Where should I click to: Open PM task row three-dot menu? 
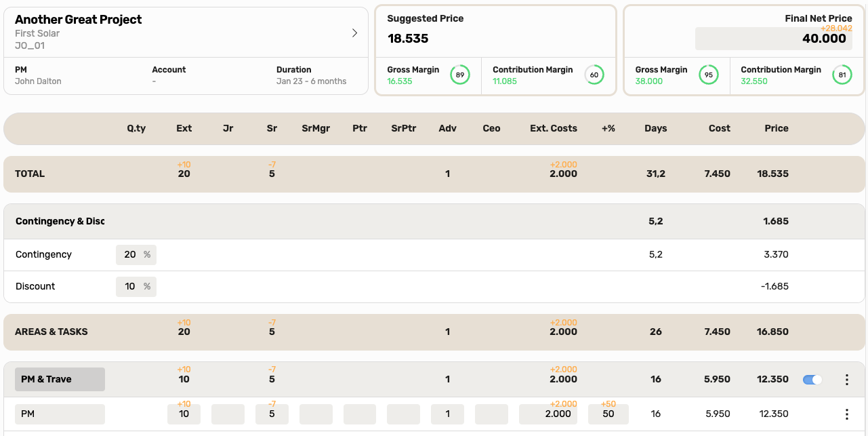pyautogui.click(x=847, y=414)
